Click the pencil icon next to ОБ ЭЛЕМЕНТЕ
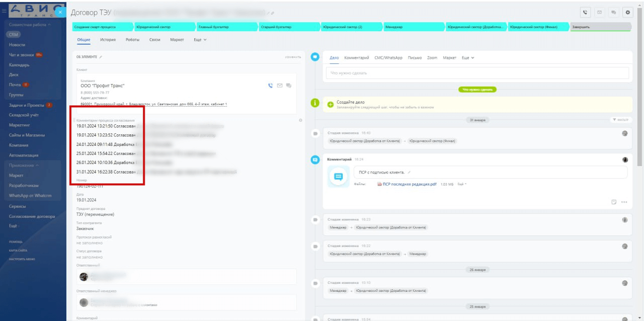644x321 pixels. coord(101,57)
